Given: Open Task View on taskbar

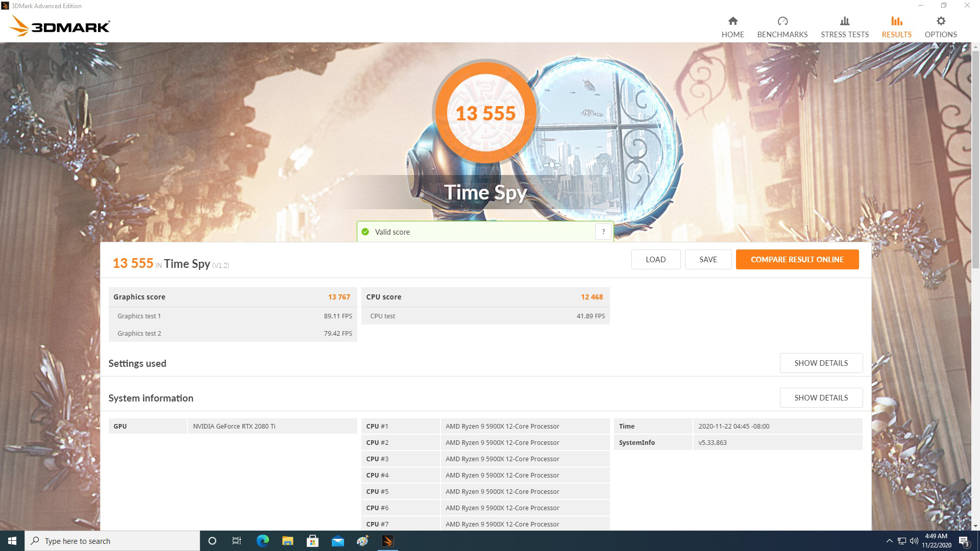Looking at the screenshot, I should click(x=237, y=541).
